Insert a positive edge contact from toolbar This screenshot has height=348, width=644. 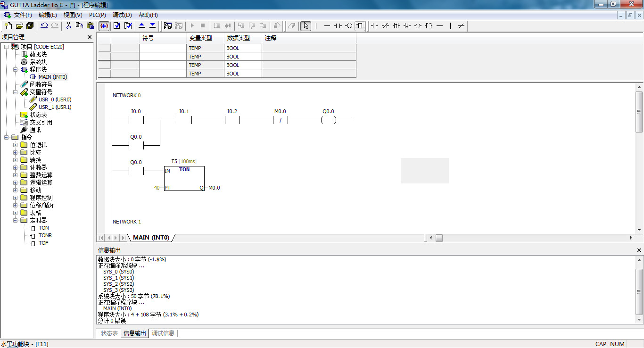pos(396,25)
